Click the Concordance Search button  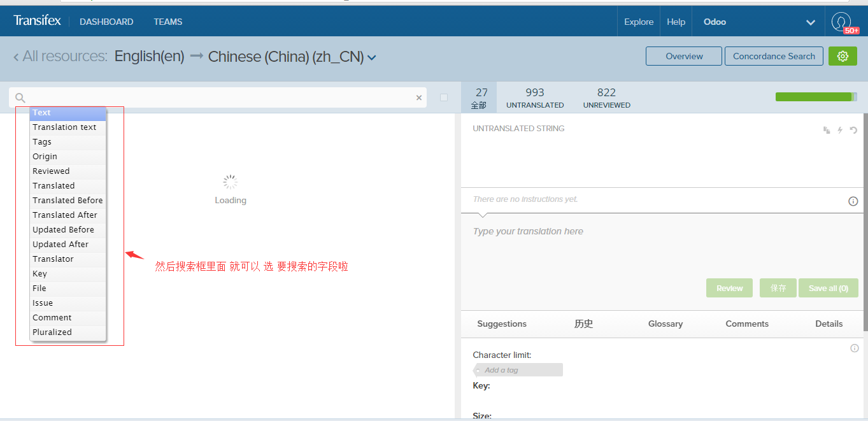tap(774, 56)
